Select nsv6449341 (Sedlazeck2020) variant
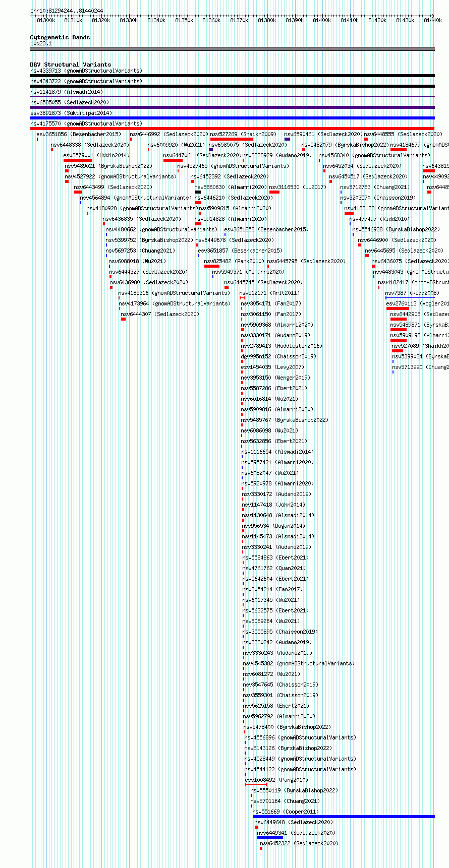Viewport: 449px width, 868px height. pos(296,833)
